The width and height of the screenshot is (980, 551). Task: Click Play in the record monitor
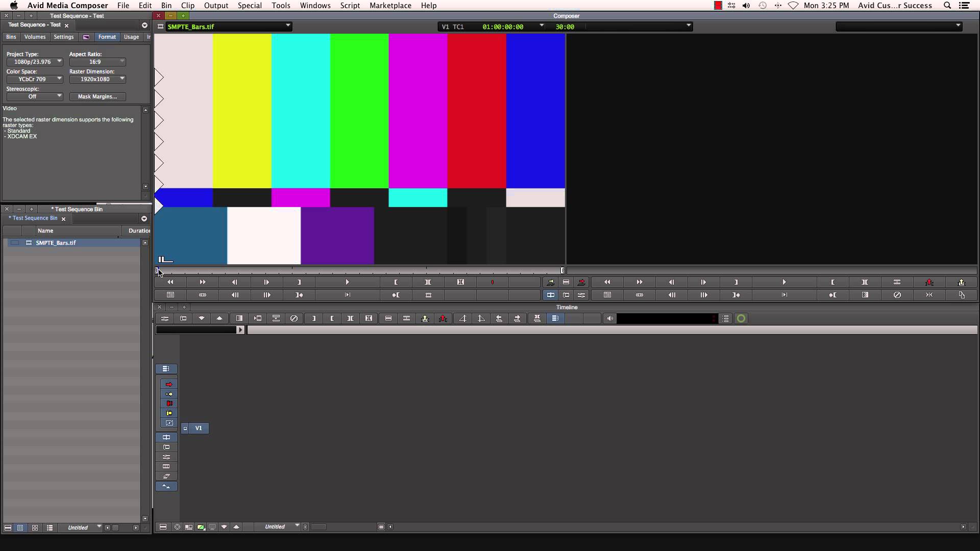784,282
